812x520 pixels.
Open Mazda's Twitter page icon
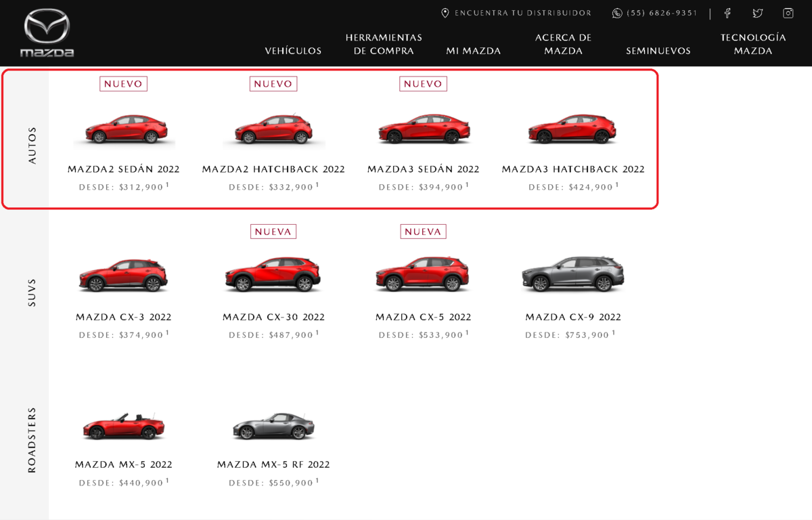(758, 14)
